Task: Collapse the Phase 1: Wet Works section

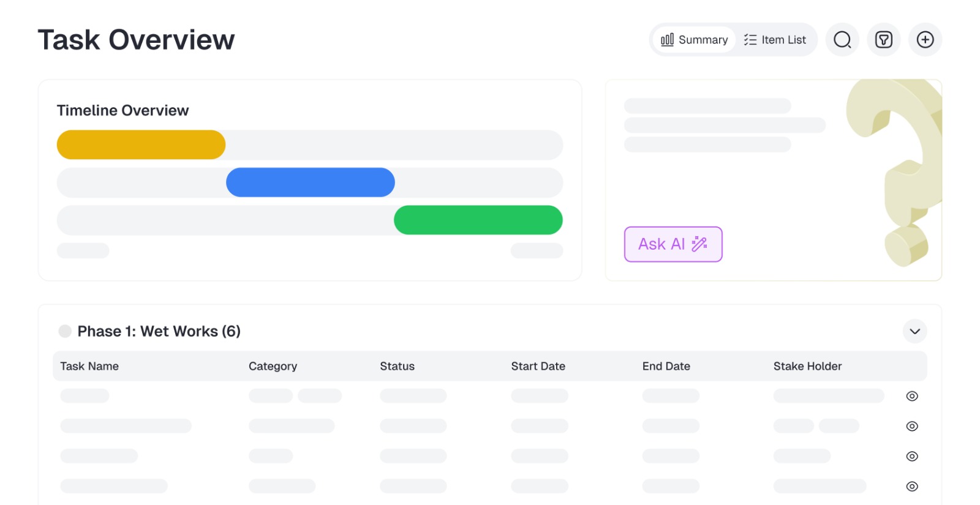Action: (x=915, y=331)
